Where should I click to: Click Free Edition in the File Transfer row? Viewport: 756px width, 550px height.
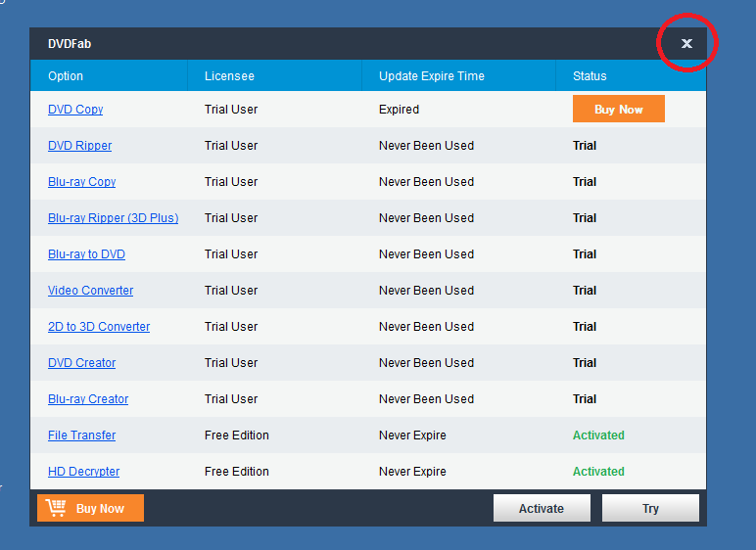pyautogui.click(x=237, y=435)
